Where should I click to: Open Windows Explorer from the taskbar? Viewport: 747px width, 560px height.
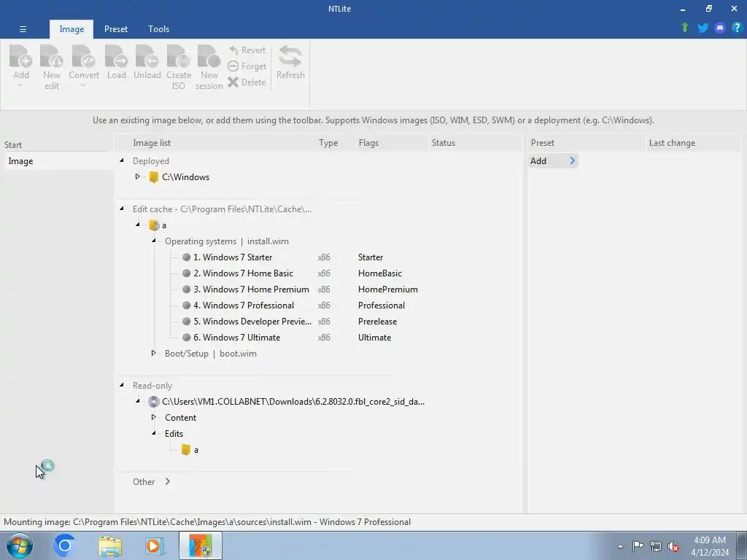(x=110, y=546)
